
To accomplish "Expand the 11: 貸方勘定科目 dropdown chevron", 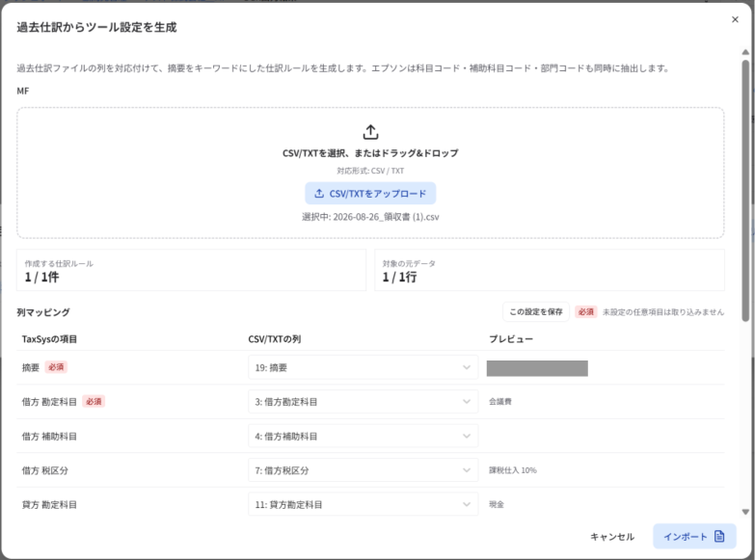I will point(466,505).
